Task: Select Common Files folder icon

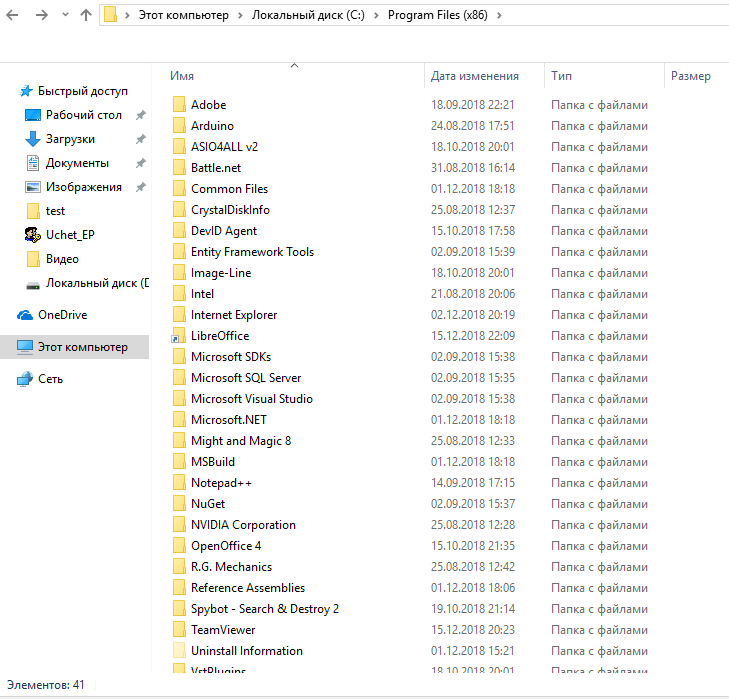Action: pos(179,188)
